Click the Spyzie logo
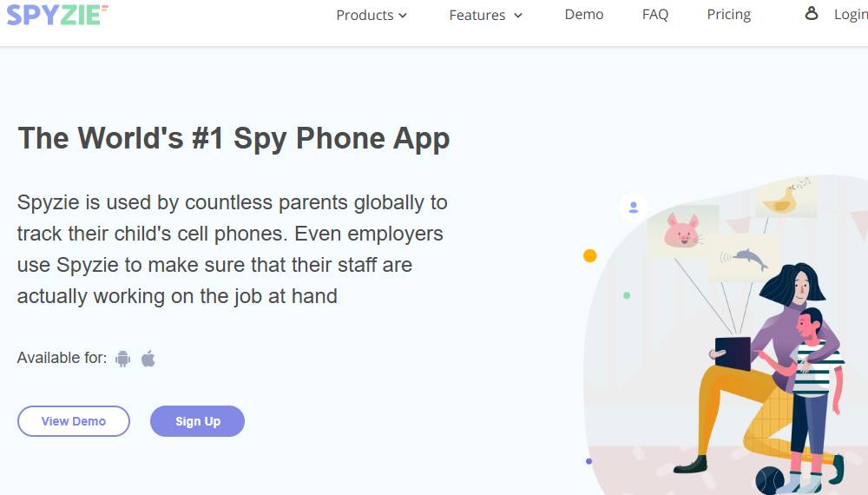 (57, 14)
